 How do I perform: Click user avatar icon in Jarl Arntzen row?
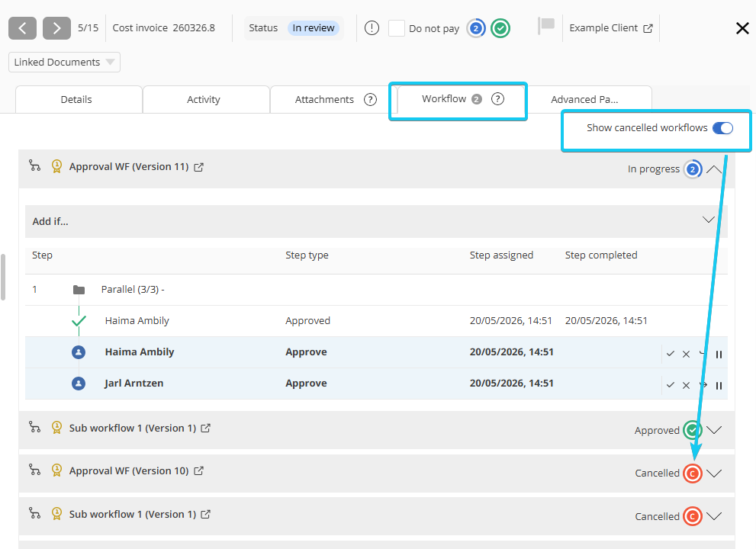(79, 384)
